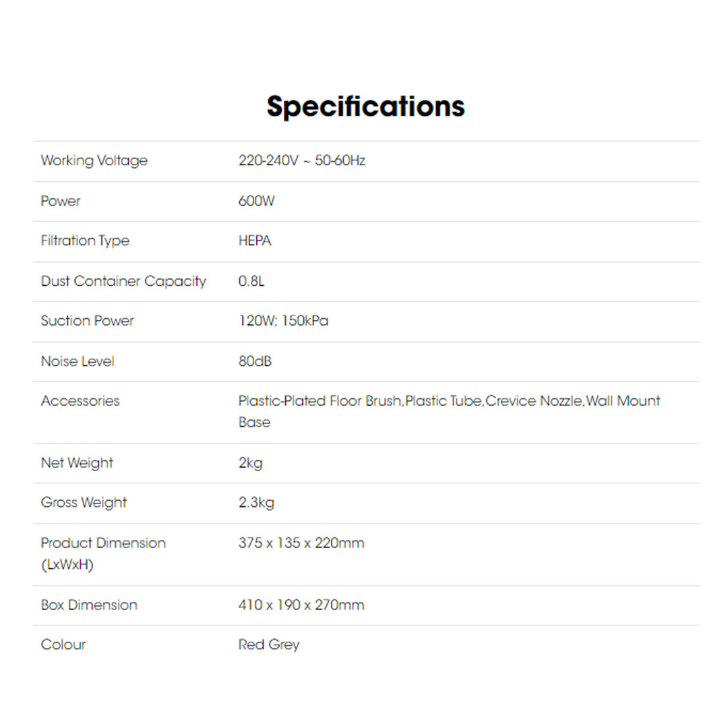Select the 220-240V ~ 50-60Hz value
The width and height of the screenshot is (728, 728).
coord(301,161)
